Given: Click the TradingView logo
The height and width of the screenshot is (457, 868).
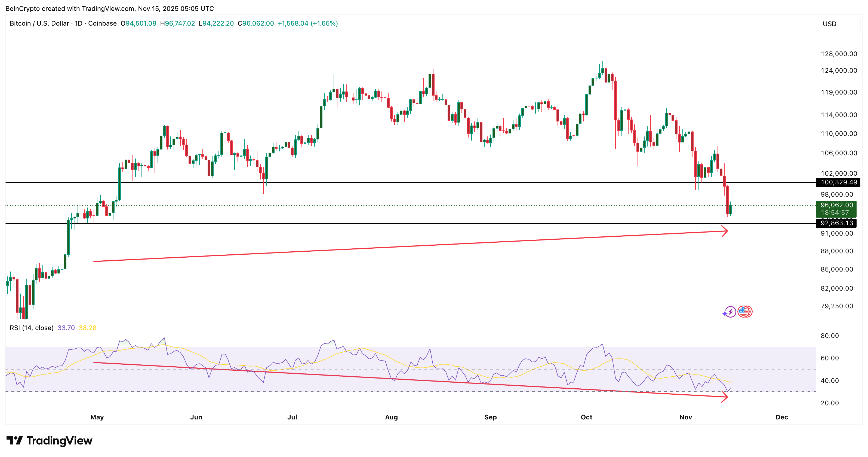Looking at the screenshot, I should [x=50, y=440].
